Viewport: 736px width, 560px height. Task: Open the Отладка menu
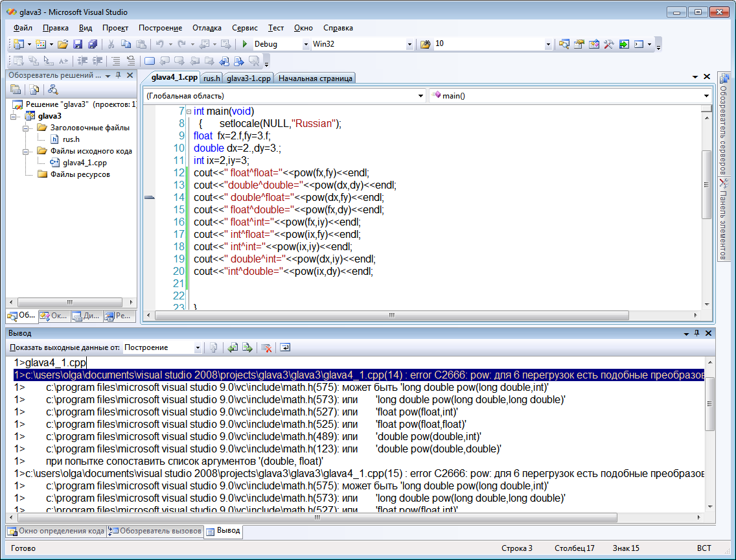point(207,28)
